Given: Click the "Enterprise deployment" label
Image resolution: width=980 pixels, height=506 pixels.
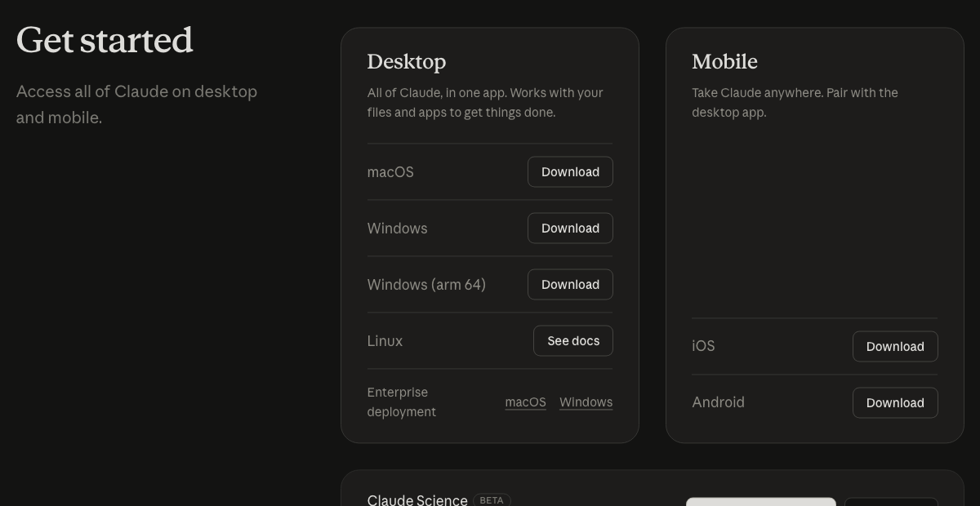Looking at the screenshot, I should point(401,402).
